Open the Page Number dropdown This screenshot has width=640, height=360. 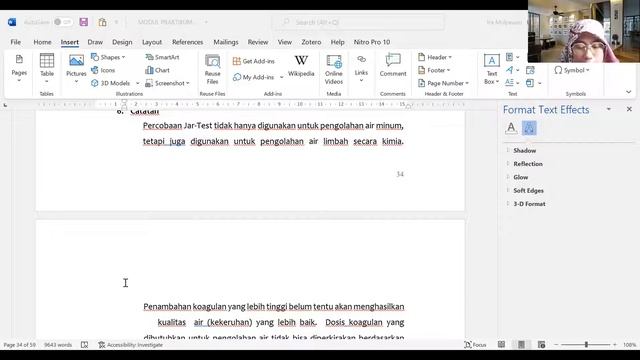tap(443, 83)
